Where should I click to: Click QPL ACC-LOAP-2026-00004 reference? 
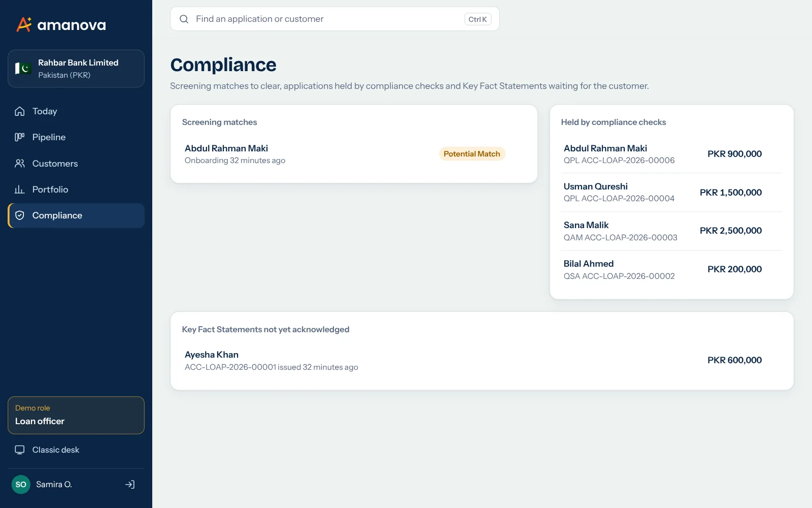(619, 199)
